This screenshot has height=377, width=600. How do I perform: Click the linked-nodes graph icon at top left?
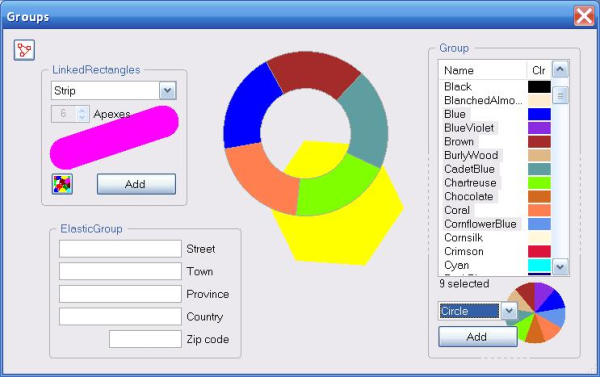click(24, 50)
